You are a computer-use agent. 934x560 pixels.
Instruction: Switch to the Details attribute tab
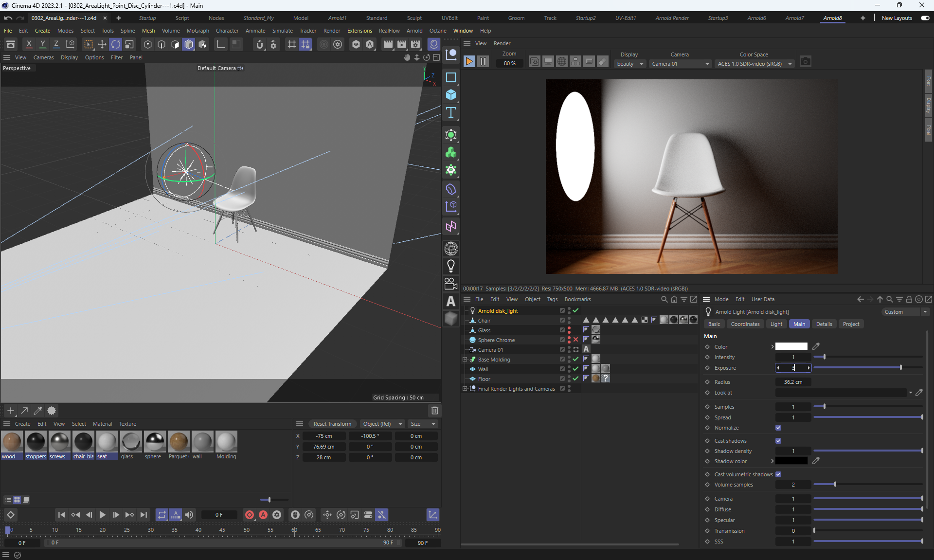click(x=824, y=324)
